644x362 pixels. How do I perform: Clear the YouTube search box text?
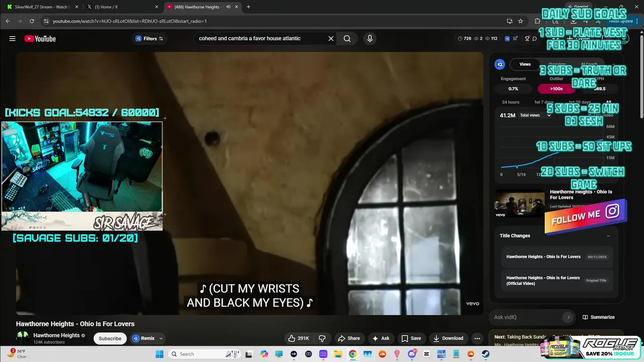point(331,39)
